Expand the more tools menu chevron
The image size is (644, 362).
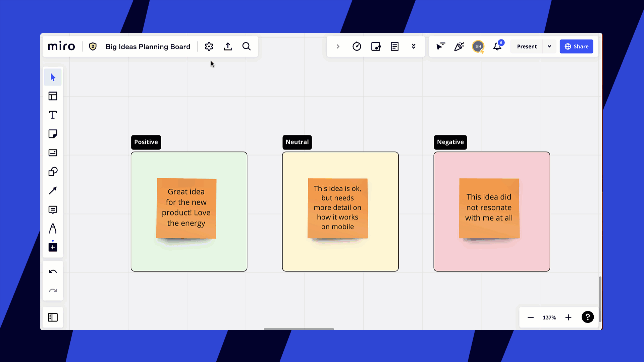(x=413, y=46)
